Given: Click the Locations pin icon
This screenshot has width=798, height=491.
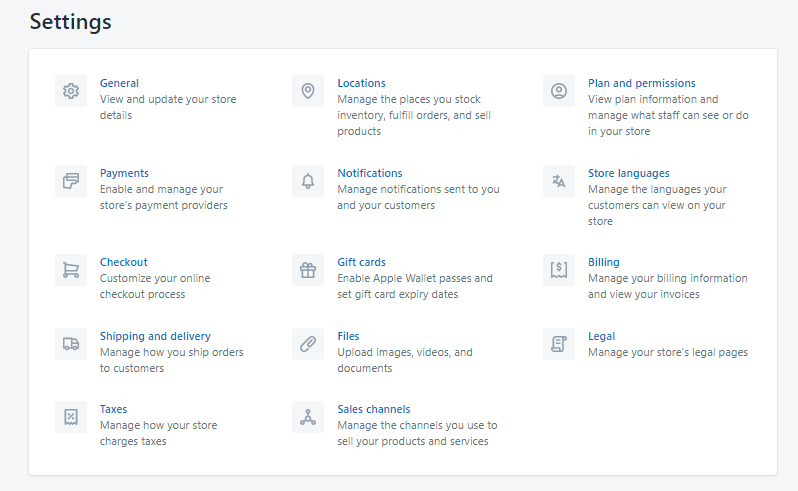Looking at the screenshot, I should (x=308, y=91).
